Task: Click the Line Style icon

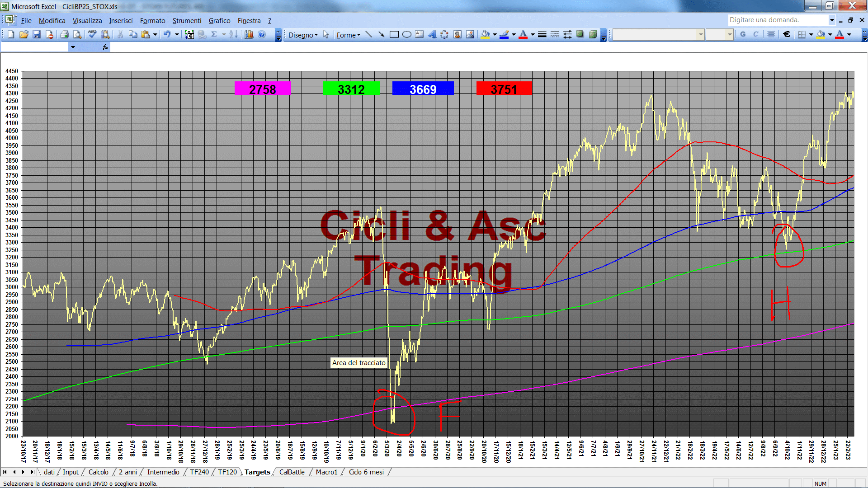Action: click(x=542, y=34)
